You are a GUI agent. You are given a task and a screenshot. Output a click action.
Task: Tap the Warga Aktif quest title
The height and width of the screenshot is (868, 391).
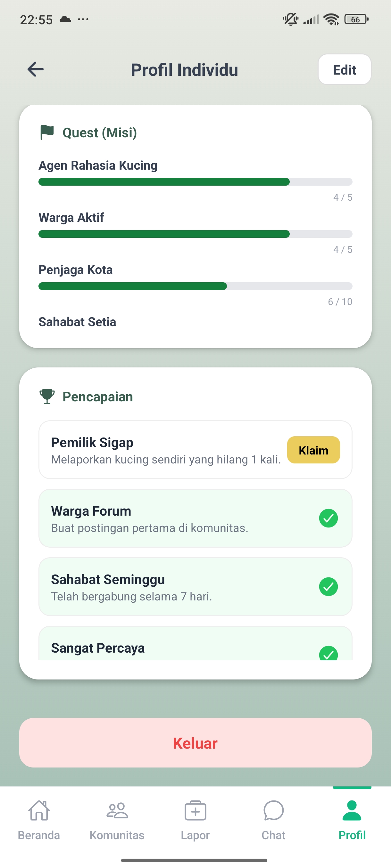point(71,218)
